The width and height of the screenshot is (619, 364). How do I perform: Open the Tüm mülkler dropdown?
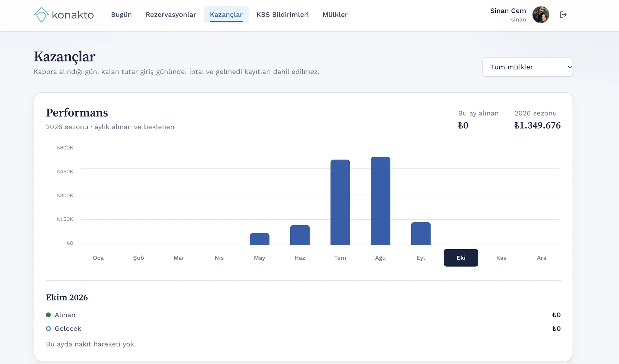click(x=528, y=67)
